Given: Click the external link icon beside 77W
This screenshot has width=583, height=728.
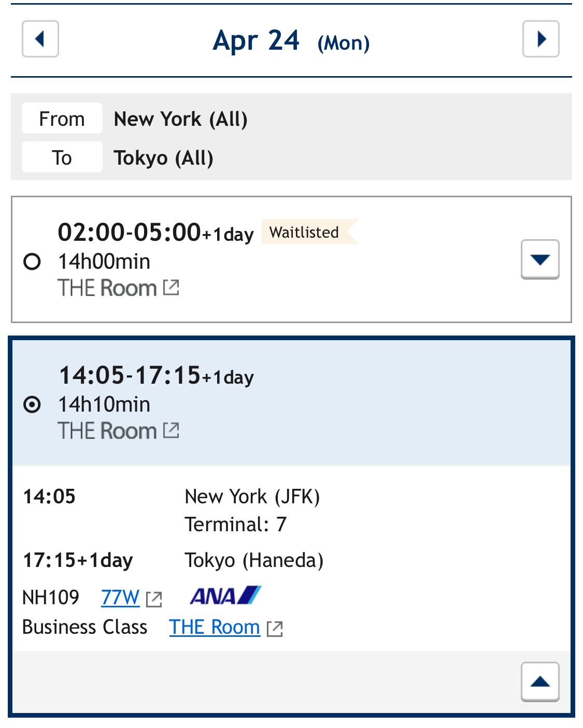Looking at the screenshot, I should (x=153, y=598).
